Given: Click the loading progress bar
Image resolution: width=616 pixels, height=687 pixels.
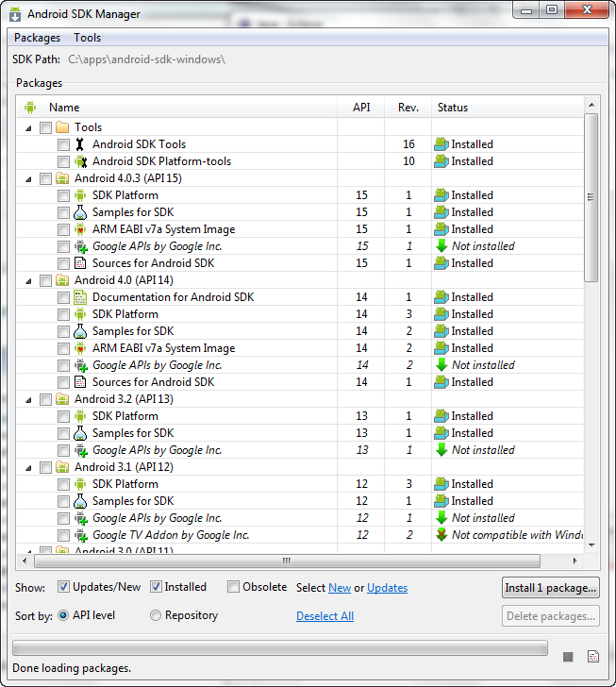Looking at the screenshot, I should 280,648.
